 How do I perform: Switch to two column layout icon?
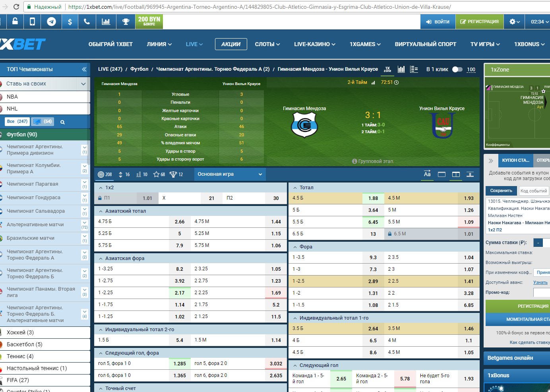click(456, 175)
